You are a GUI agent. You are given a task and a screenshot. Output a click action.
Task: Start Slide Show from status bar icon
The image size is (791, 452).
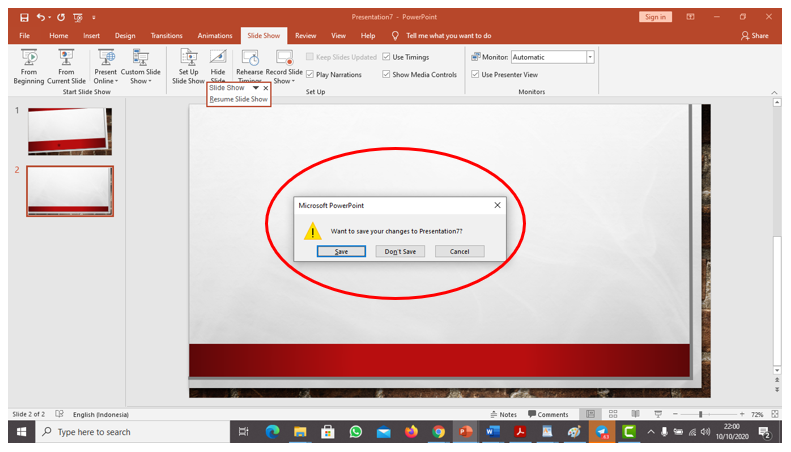point(658,414)
